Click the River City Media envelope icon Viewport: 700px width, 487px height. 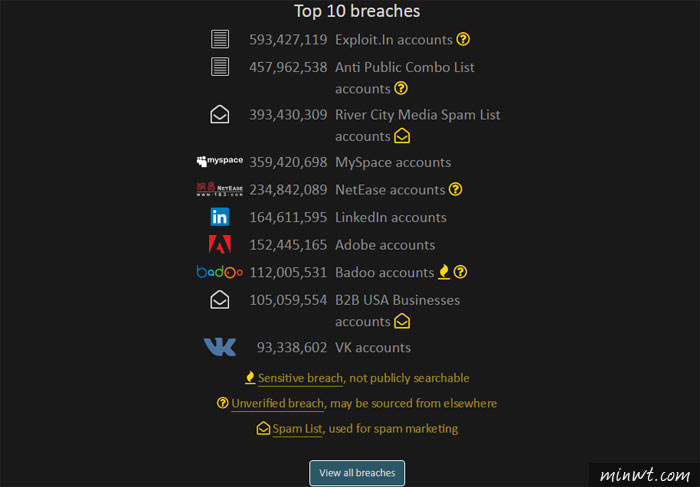tap(220, 115)
